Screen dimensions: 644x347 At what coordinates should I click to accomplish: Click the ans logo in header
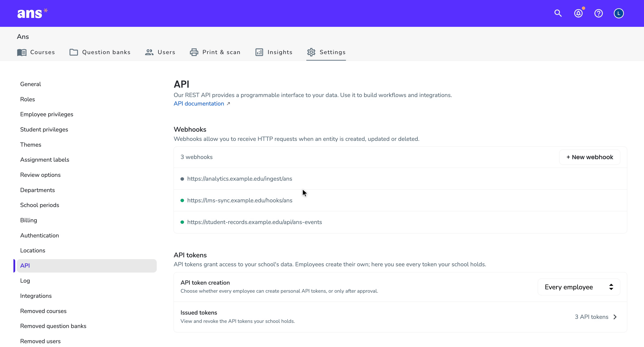point(32,13)
